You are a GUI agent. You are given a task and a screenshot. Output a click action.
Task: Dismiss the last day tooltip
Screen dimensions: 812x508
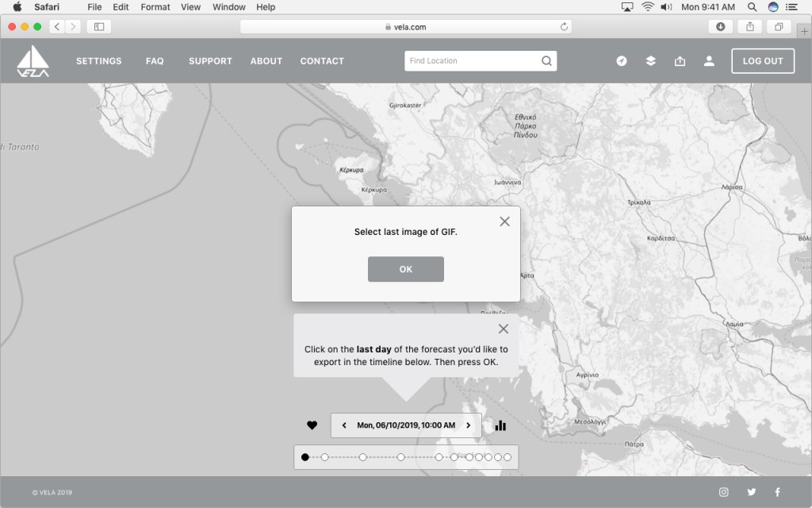click(x=503, y=329)
